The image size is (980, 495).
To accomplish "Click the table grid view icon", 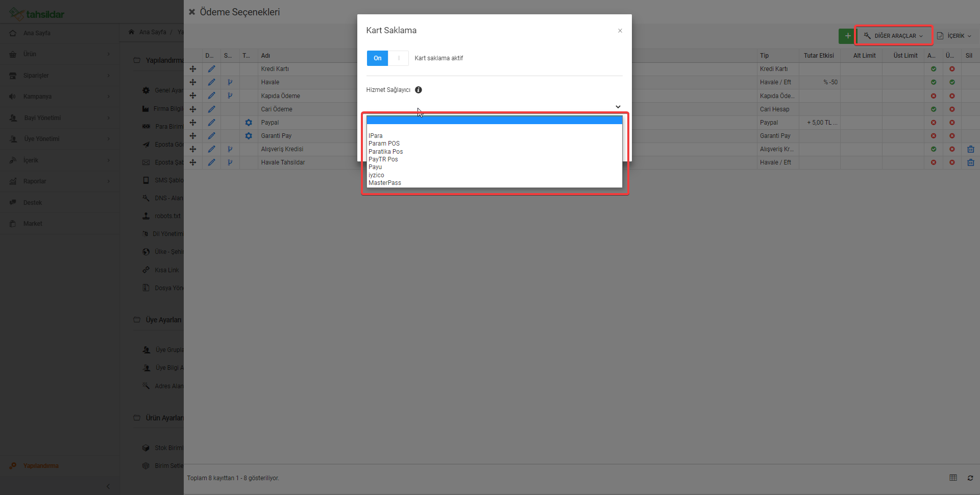I will pos(953,478).
